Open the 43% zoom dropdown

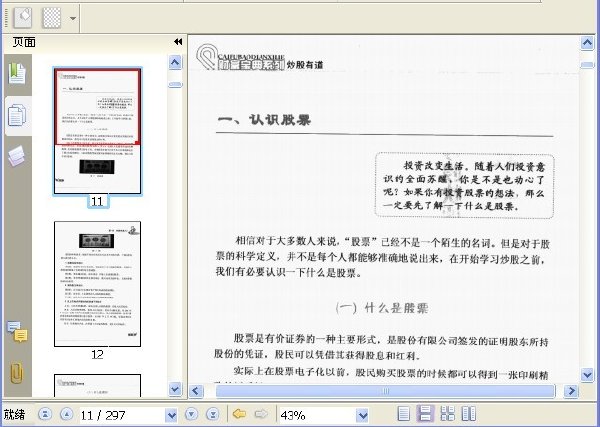pos(362,415)
